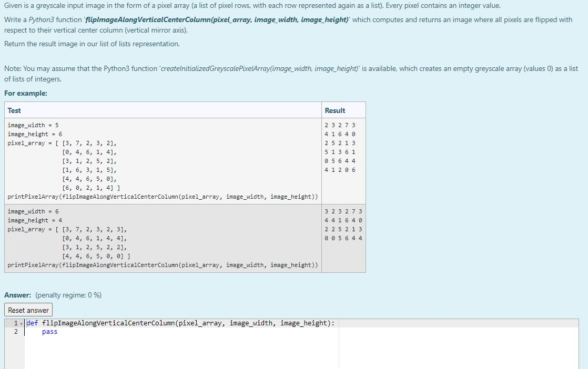
Task: Click the Answer: label above the editor
Action: click(17, 295)
